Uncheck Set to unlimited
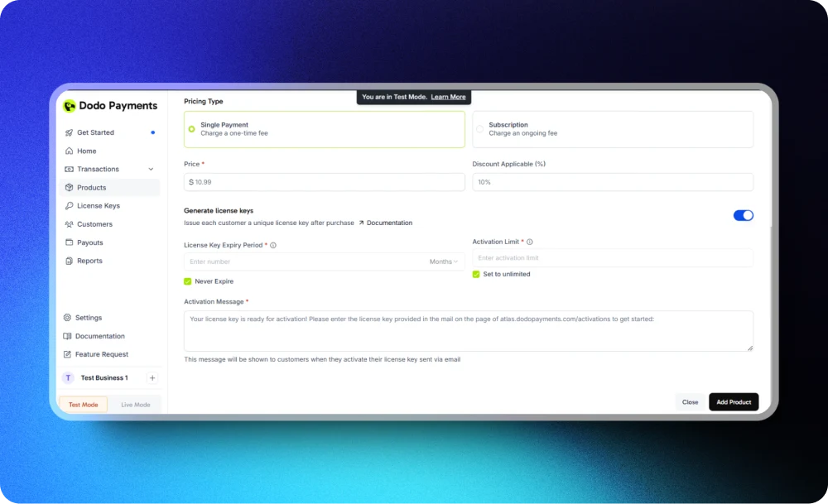This screenshot has height=504, width=828. 476,274
